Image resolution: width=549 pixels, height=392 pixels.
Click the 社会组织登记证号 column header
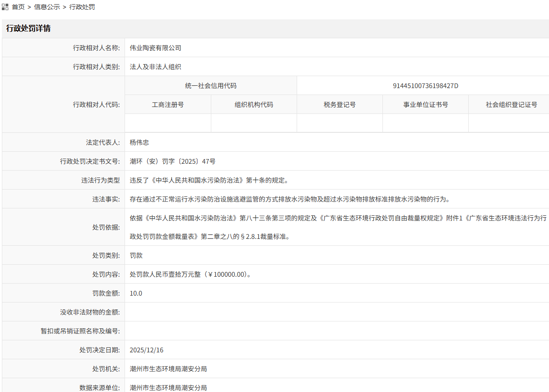click(x=508, y=104)
